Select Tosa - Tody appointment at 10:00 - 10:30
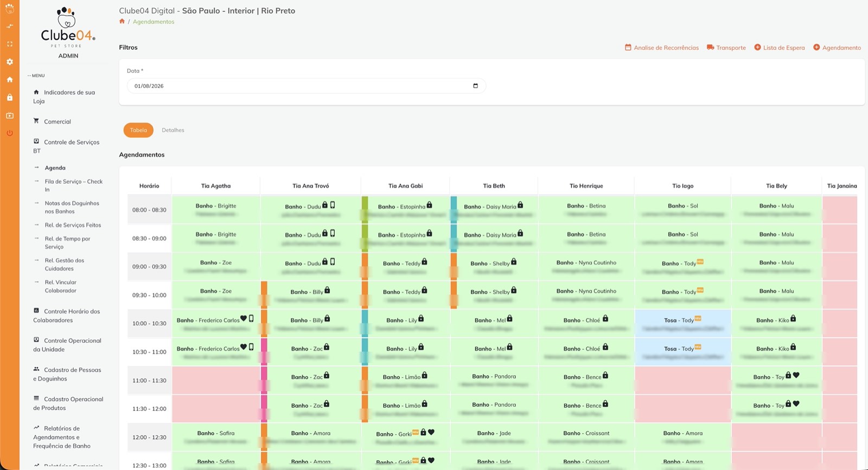Image resolution: width=868 pixels, height=470 pixels. point(682,324)
